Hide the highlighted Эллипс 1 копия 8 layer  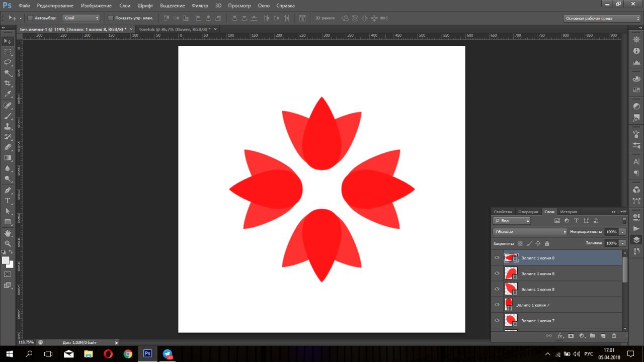[497, 258]
